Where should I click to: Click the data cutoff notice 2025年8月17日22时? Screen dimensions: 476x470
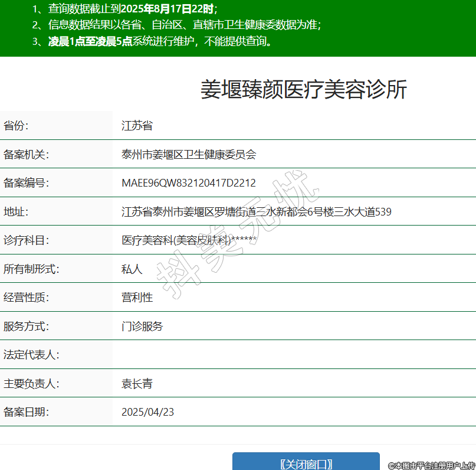(x=171, y=9)
